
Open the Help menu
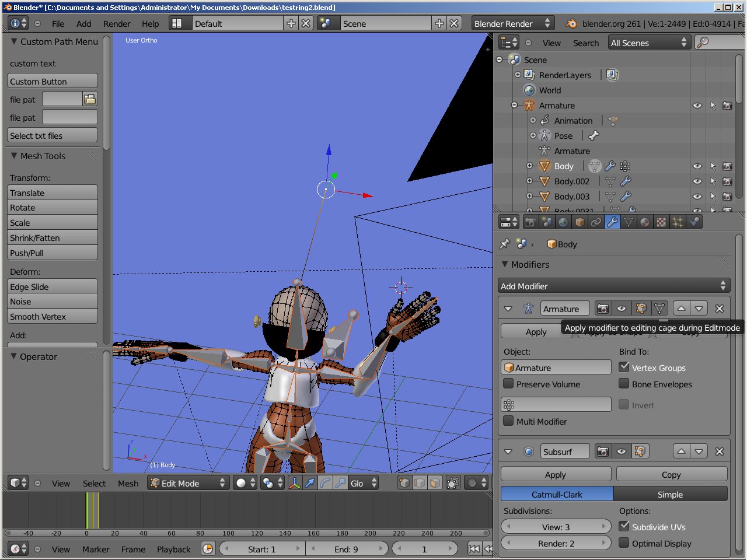[x=150, y=23]
